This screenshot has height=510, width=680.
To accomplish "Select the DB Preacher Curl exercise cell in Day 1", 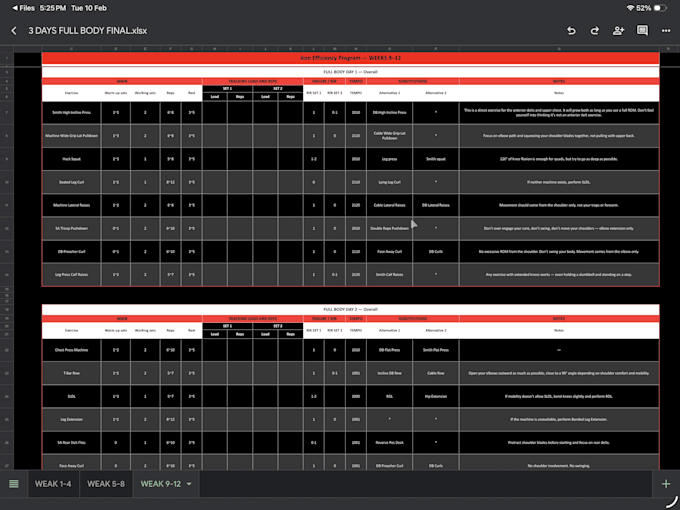I will [x=72, y=252].
